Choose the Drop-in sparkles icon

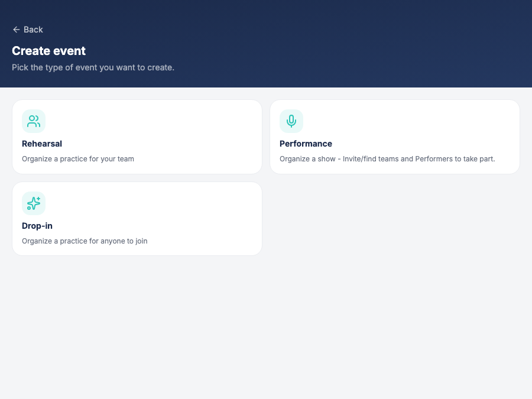click(34, 203)
